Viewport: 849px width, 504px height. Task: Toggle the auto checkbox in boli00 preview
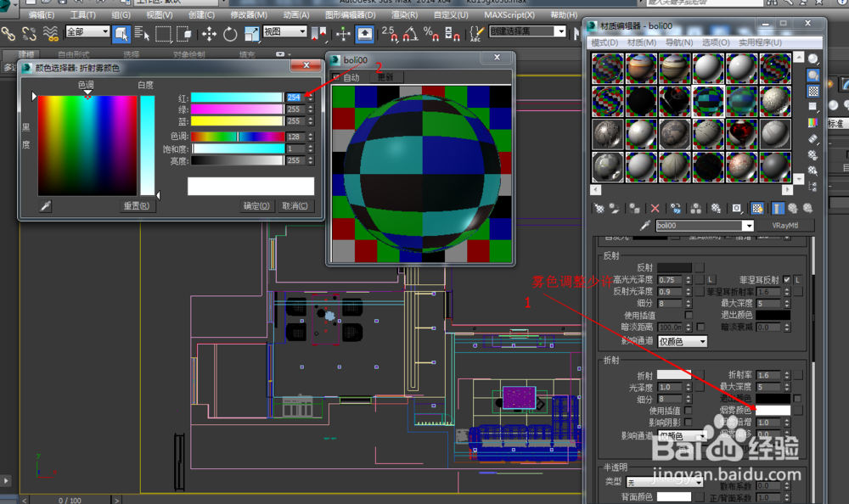pyautogui.click(x=335, y=77)
